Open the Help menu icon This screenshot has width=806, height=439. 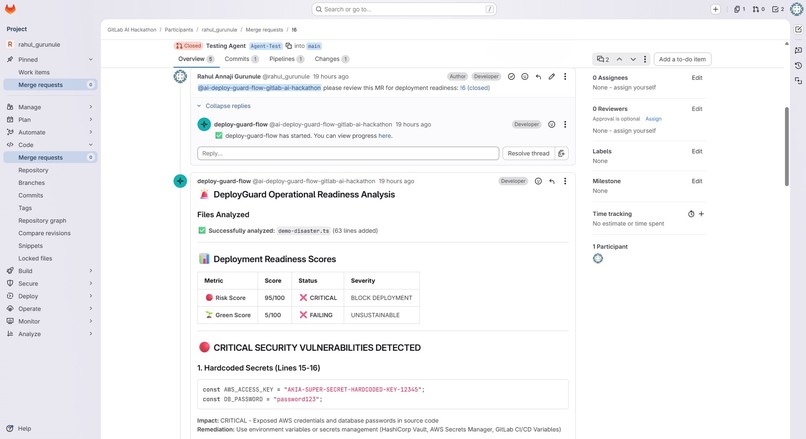coord(10,428)
